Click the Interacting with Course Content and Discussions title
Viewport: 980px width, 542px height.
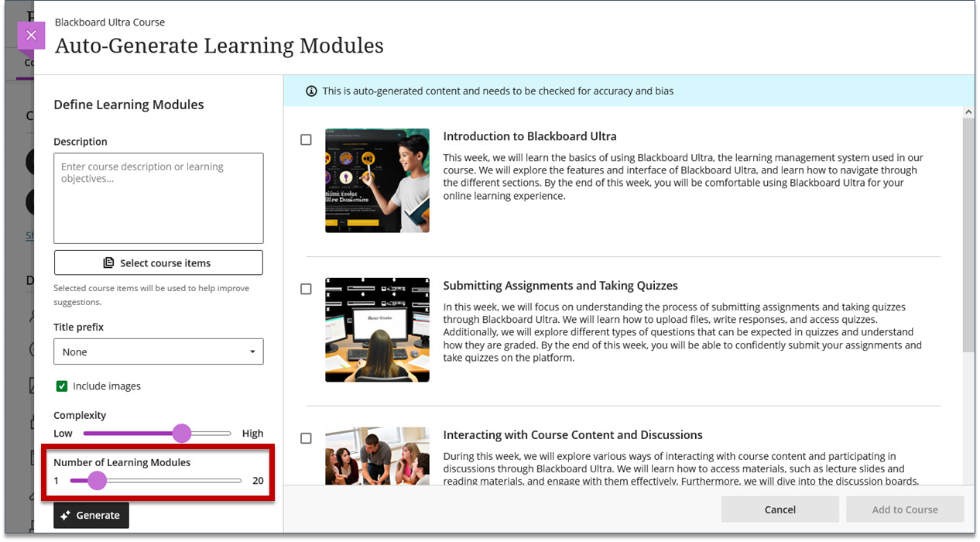coord(573,435)
